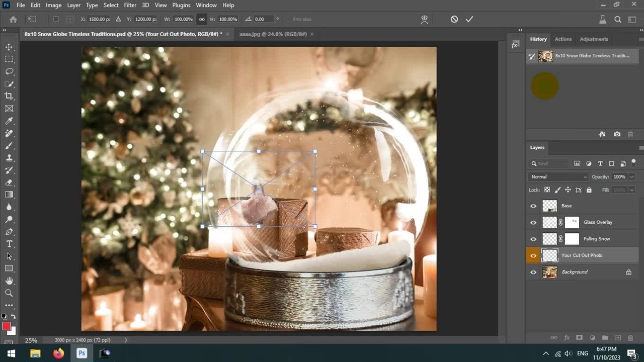644x362 pixels.
Task: Open the blend mode Normal dropdown
Action: click(x=558, y=176)
